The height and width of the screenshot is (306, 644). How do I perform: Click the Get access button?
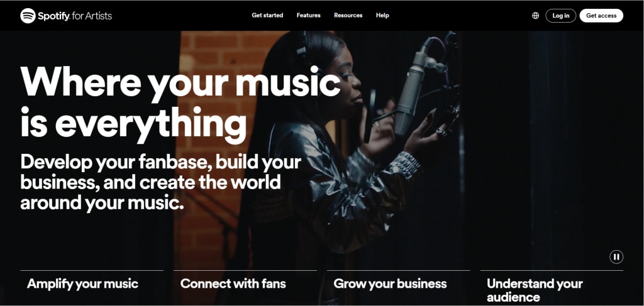tap(601, 16)
